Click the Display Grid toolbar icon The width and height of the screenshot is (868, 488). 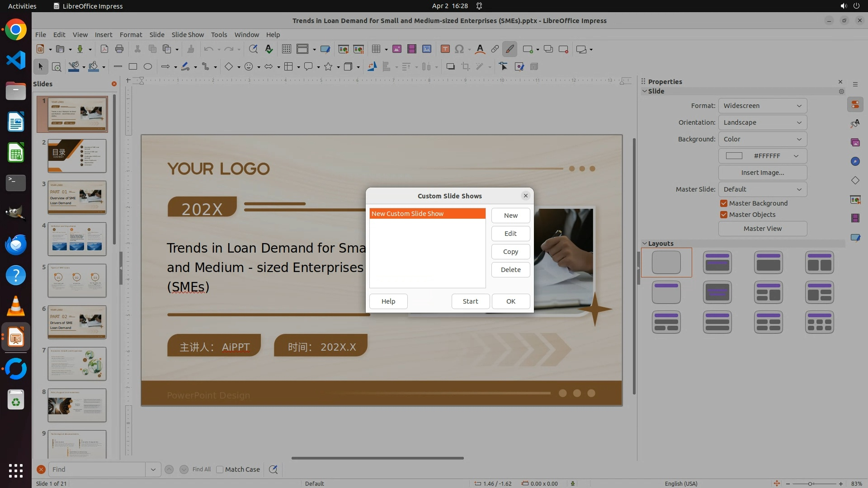click(x=286, y=49)
